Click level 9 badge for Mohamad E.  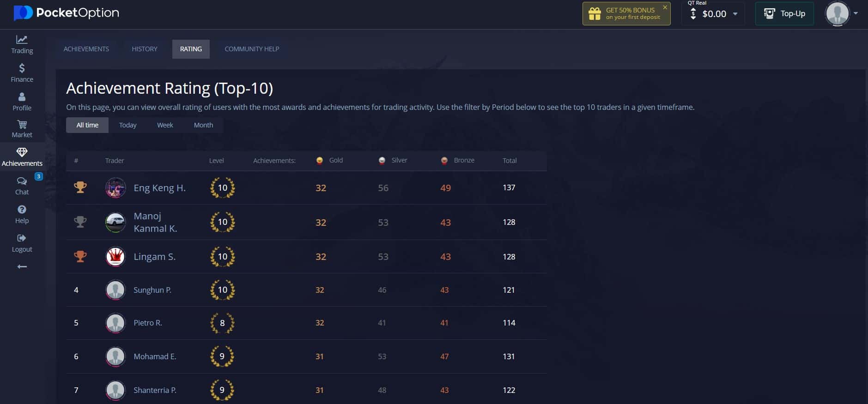[222, 356]
